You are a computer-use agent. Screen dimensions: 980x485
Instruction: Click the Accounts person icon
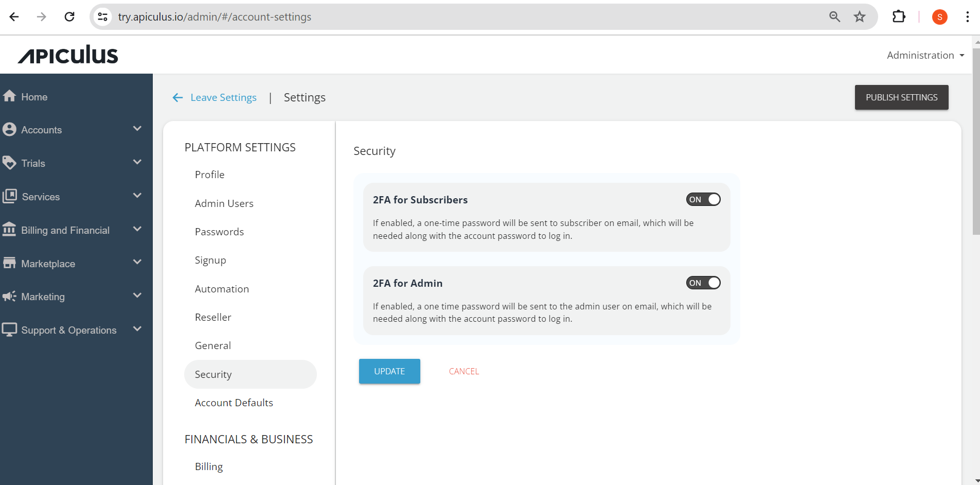tap(9, 129)
